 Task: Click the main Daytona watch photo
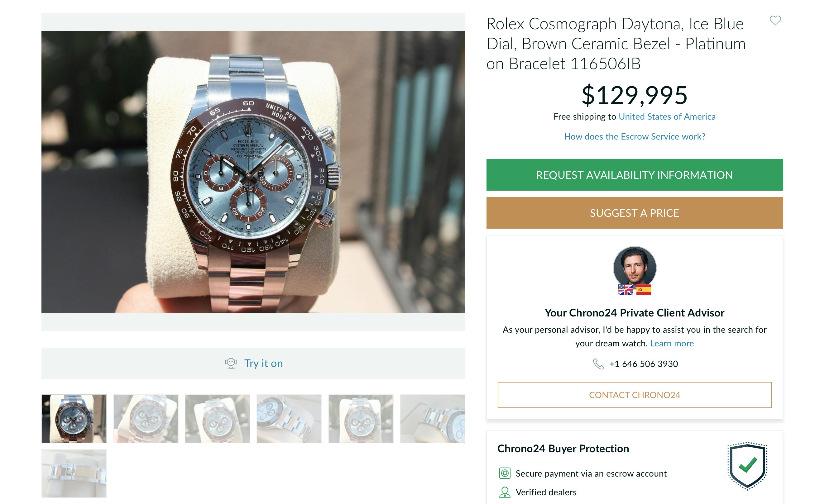253,172
